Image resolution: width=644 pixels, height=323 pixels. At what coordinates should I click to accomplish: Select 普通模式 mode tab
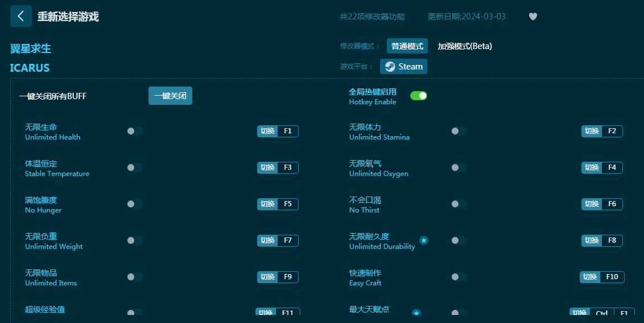407,46
